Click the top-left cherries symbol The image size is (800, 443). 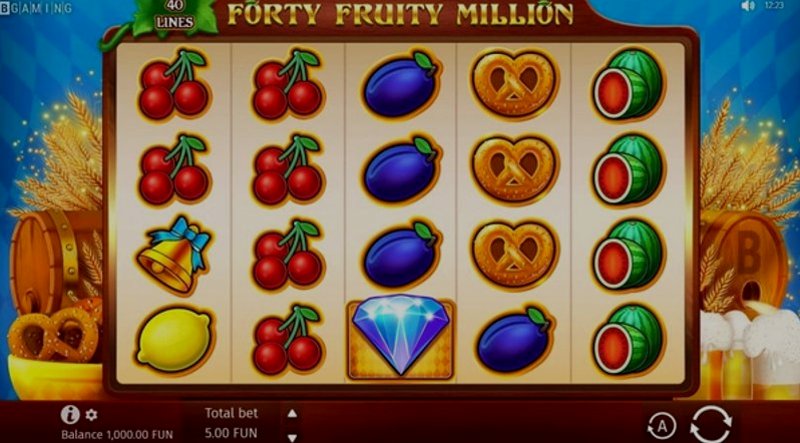tap(174, 84)
